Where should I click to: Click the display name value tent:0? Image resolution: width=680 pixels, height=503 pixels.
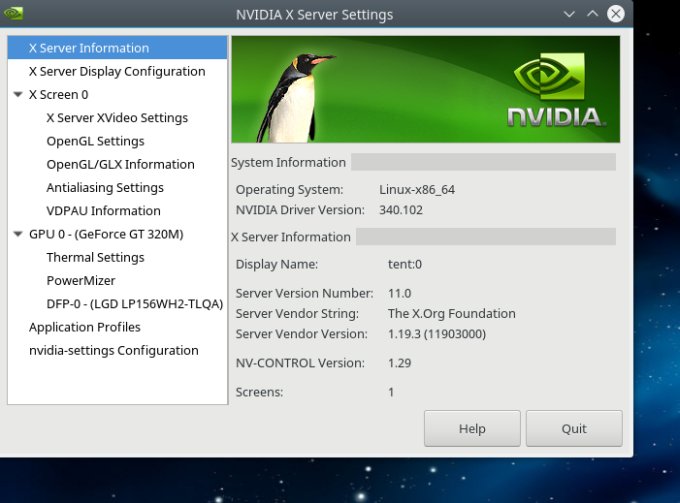click(405, 264)
